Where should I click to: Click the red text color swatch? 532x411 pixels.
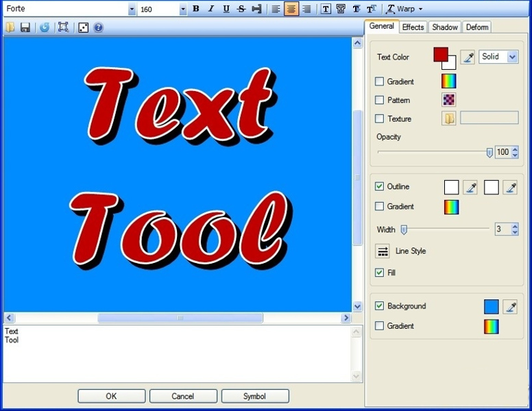441,54
